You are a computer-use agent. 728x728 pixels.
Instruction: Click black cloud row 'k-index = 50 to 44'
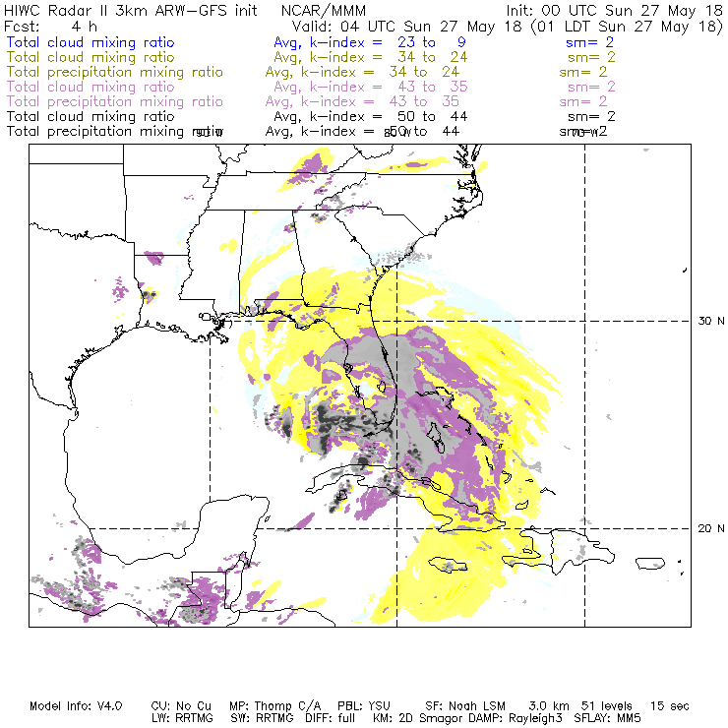click(x=389, y=116)
